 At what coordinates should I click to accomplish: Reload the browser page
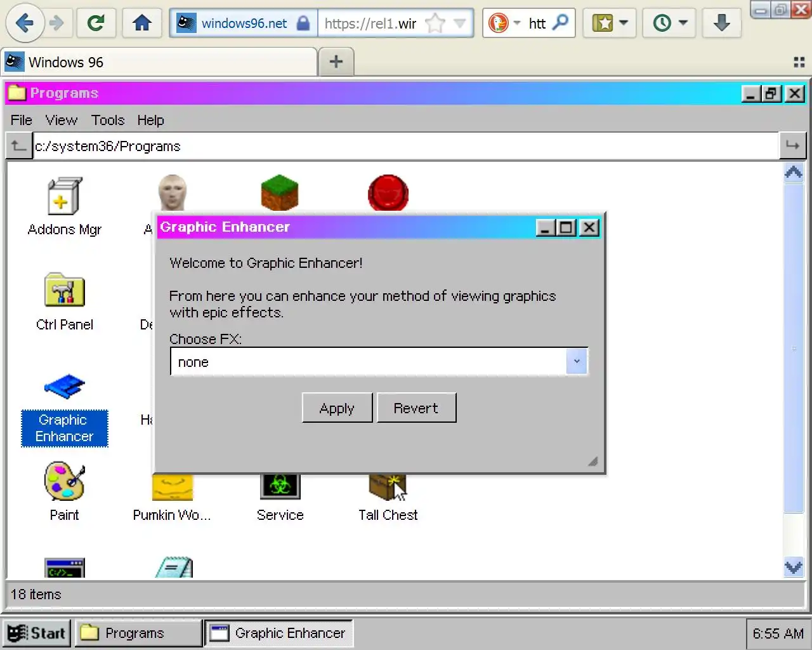pos(96,23)
